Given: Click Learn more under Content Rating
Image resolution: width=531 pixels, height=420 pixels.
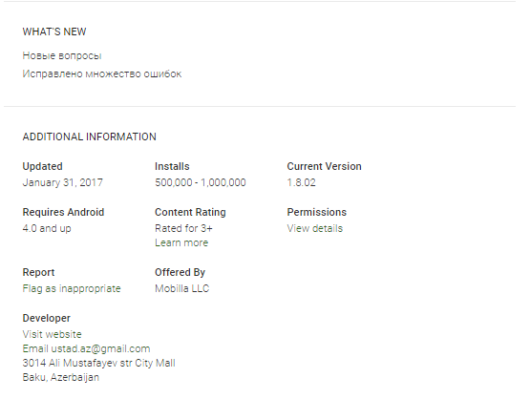Looking at the screenshot, I should click(181, 242).
